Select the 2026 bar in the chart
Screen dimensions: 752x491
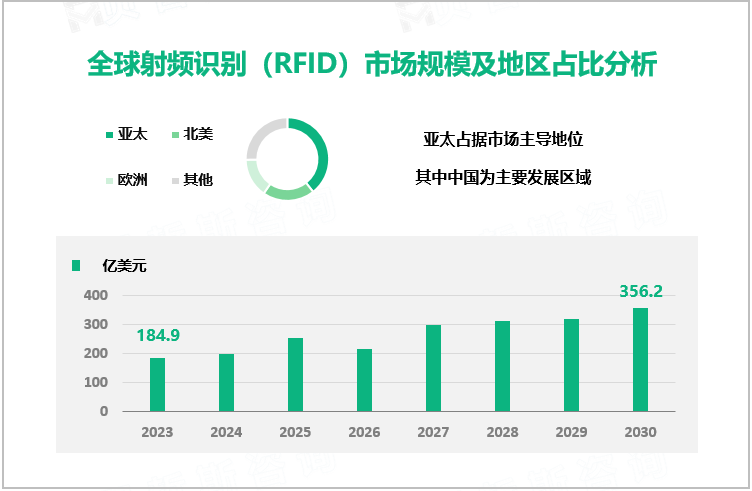pos(364,380)
